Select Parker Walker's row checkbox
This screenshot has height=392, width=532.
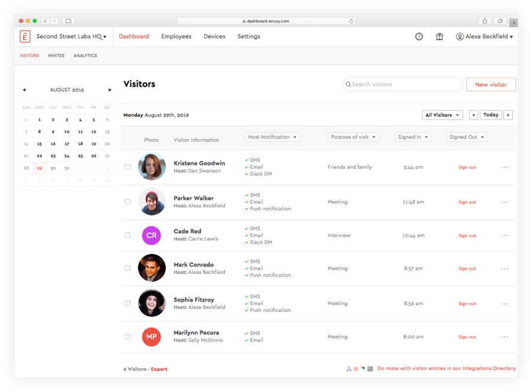click(128, 202)
